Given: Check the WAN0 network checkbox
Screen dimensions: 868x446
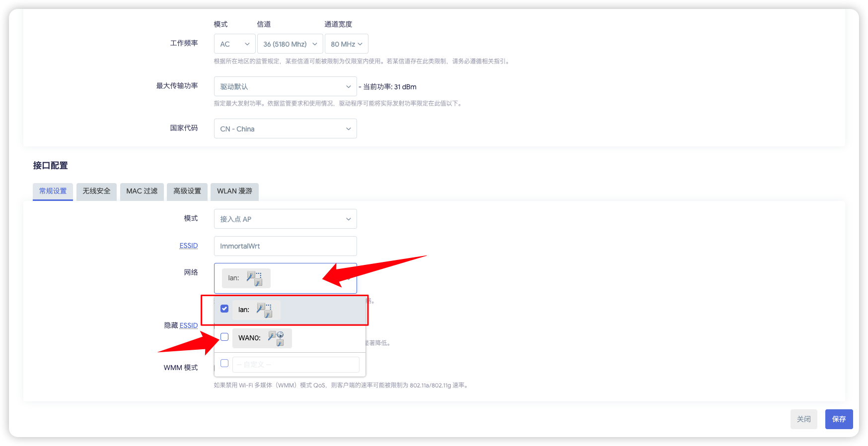Looking at the screenshot, I should (224, 337).
